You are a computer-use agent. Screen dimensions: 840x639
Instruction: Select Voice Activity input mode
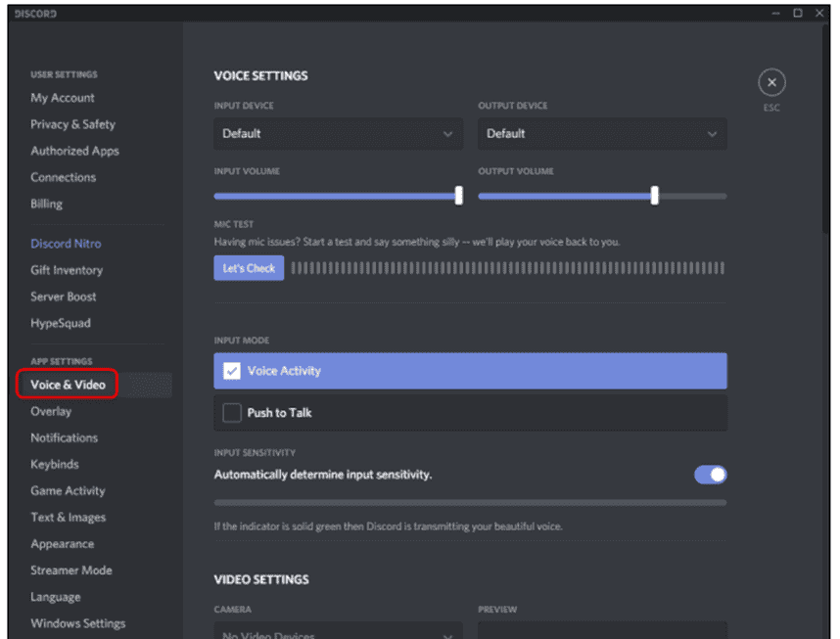pos(470,371)
